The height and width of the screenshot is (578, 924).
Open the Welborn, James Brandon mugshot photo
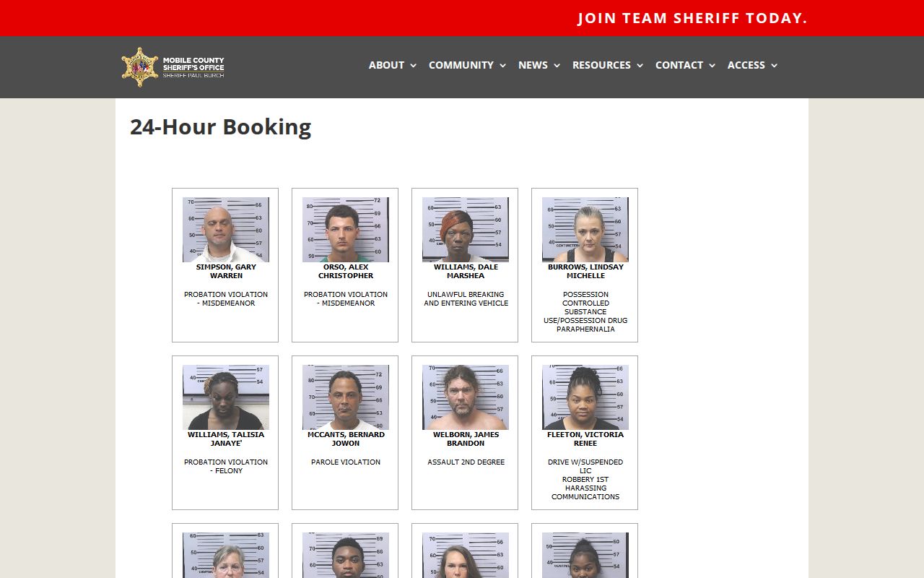click(466, 397)
